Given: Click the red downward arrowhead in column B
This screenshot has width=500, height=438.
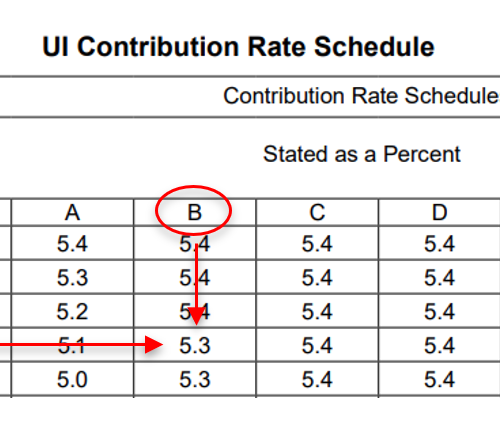Looking at the screenshot, I should [197, 316].
